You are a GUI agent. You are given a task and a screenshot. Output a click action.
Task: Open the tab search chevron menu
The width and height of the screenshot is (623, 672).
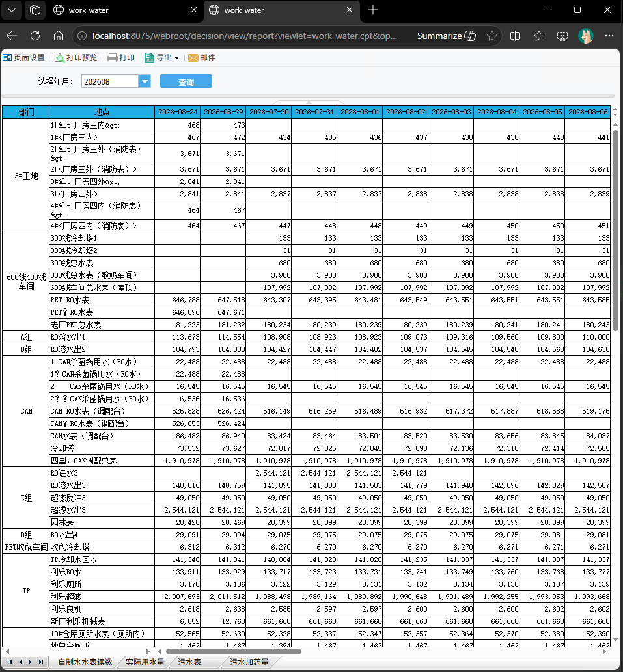point(12,10)
